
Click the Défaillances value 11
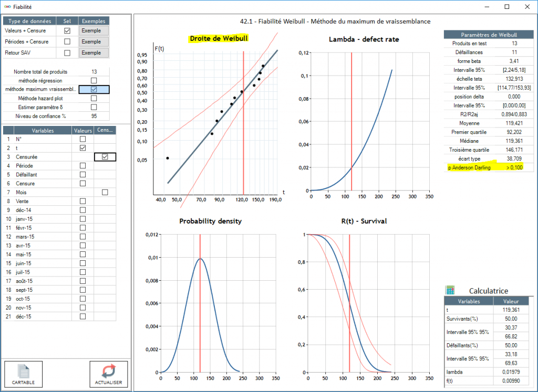[514, 52]
